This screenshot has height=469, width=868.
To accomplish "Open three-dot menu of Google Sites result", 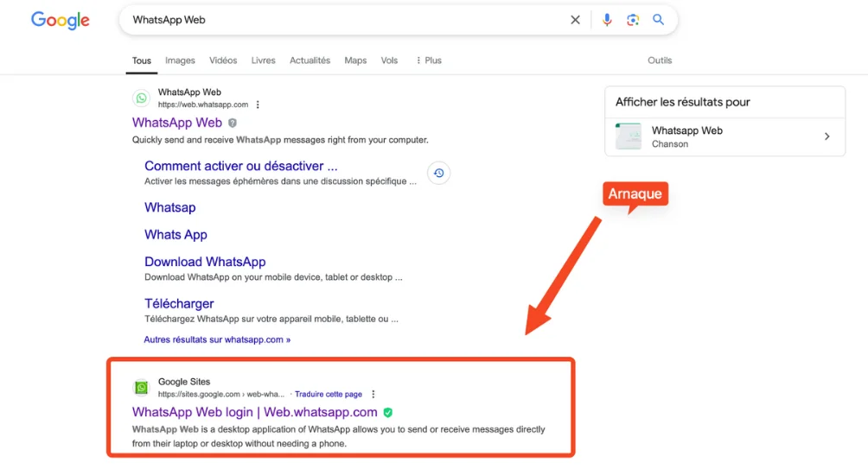I will [x=373, y=395].
